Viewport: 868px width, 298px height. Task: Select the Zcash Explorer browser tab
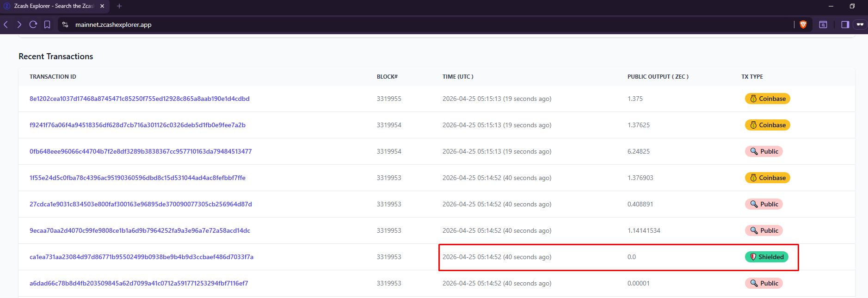tap(54, 6)
